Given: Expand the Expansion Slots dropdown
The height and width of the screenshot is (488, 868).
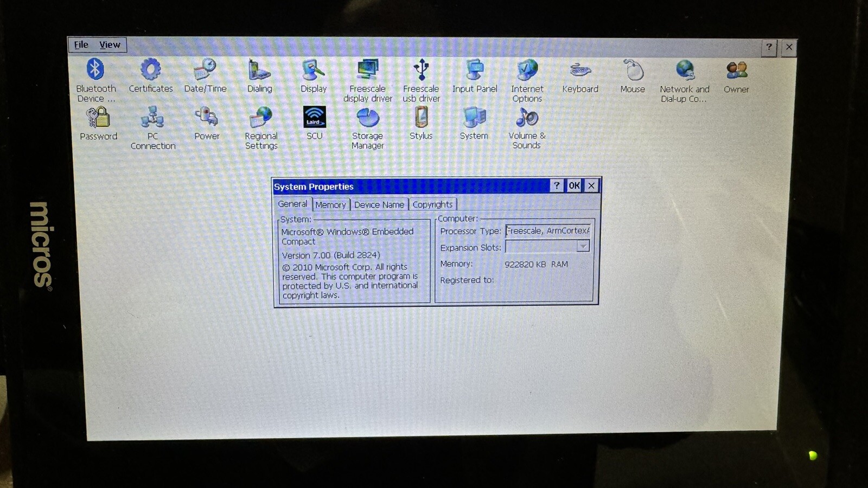Looking at the screenshot, I should (583, 246).
